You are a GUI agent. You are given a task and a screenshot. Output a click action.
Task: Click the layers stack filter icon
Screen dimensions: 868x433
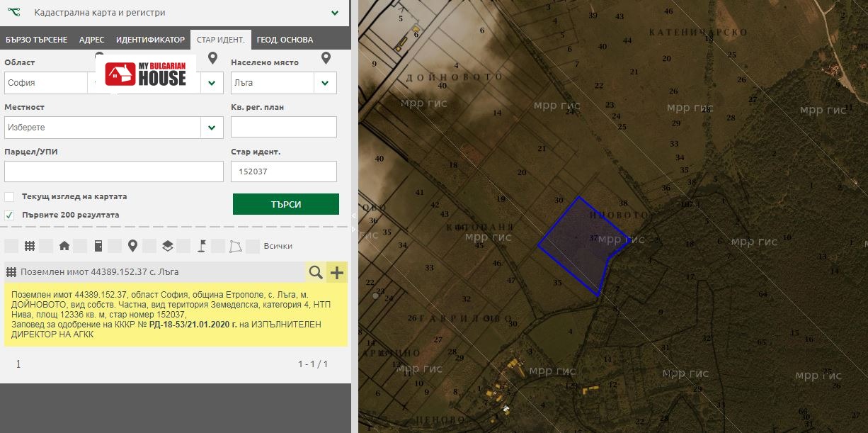tap(167, 246)
